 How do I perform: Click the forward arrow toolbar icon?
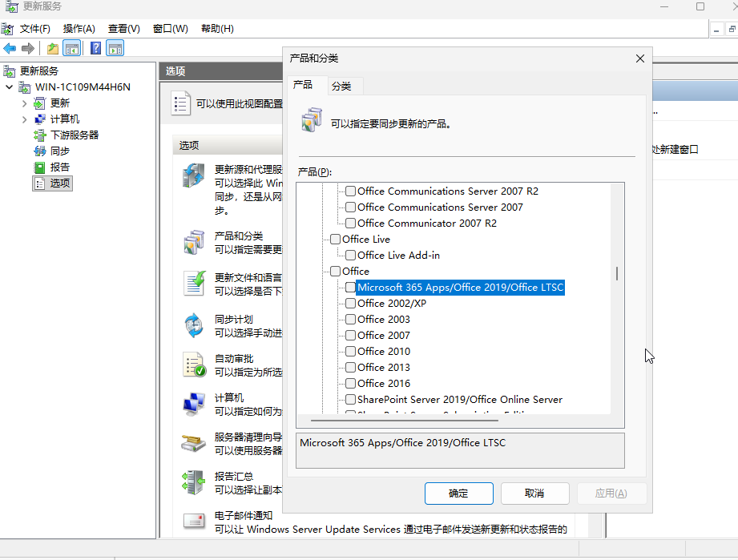28,49
